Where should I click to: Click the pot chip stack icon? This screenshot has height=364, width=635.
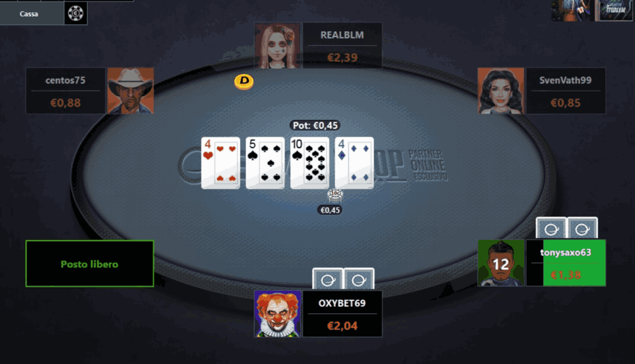pos(335,197)
